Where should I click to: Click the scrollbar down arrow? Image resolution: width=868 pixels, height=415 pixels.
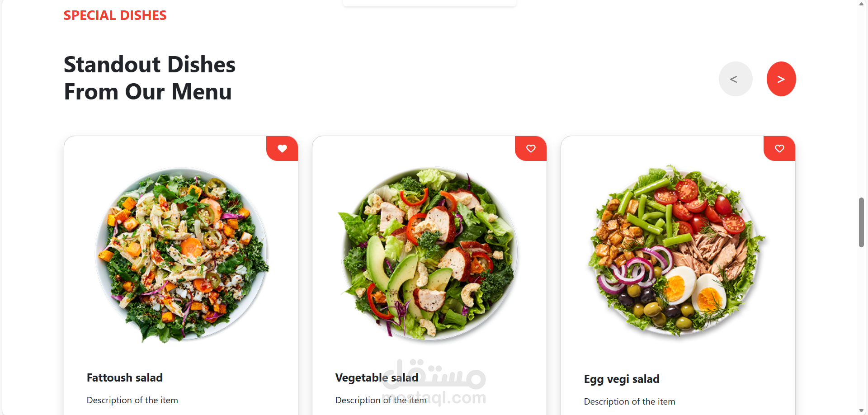point(861,411)
